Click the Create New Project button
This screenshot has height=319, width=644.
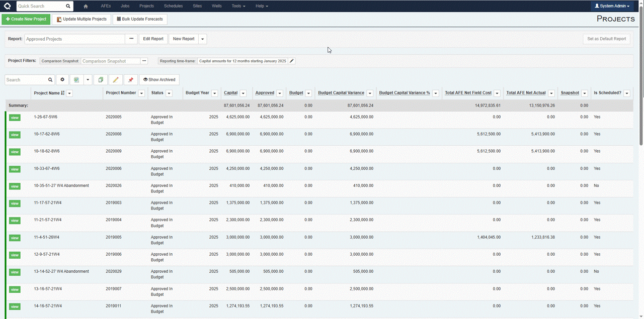(x=26, y=19)
